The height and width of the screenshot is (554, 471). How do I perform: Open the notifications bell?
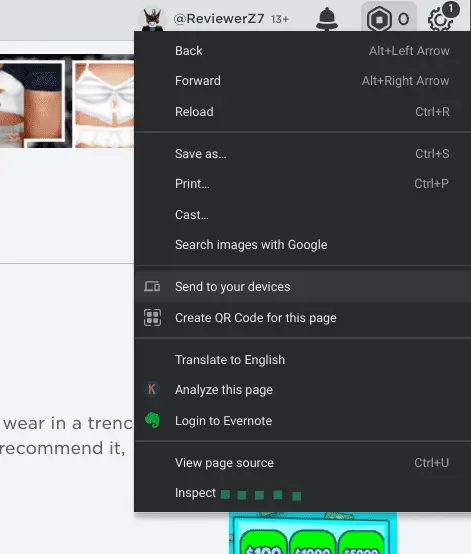pyautogui.click(x=326, y=18)
